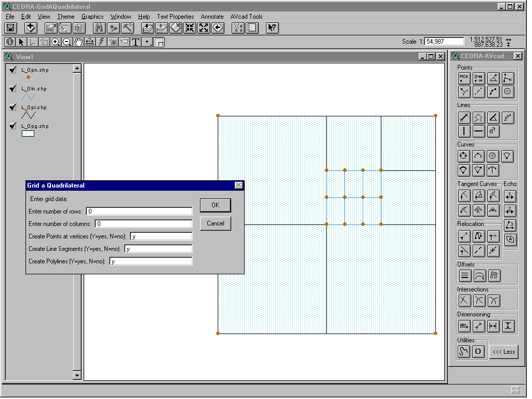Click the O tool in Utilities
532x399 pixels.
478,352
